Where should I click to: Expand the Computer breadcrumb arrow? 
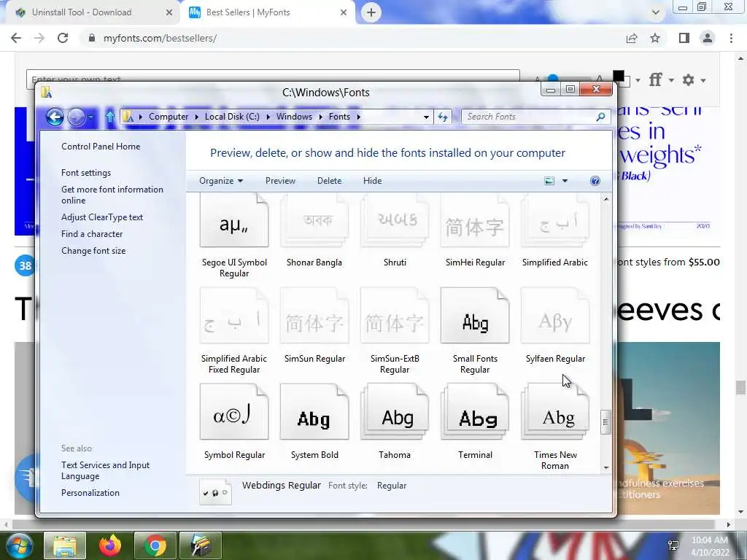tap(197, 117)
